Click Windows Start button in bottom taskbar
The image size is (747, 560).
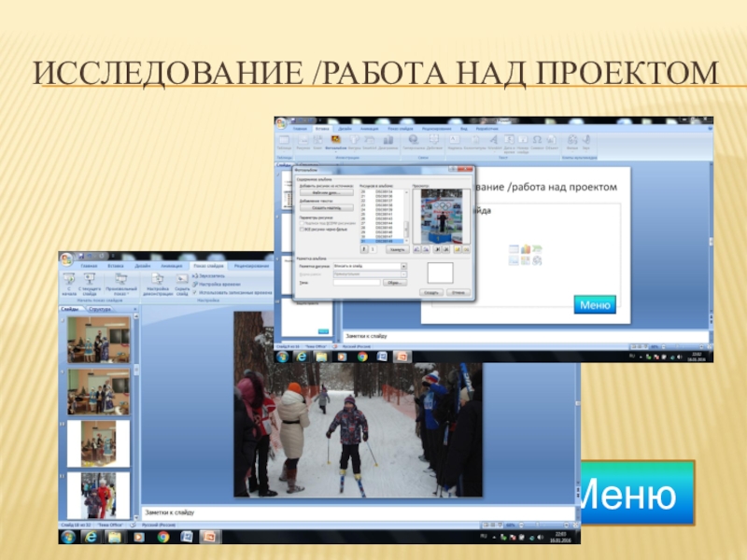pos(68,537)
